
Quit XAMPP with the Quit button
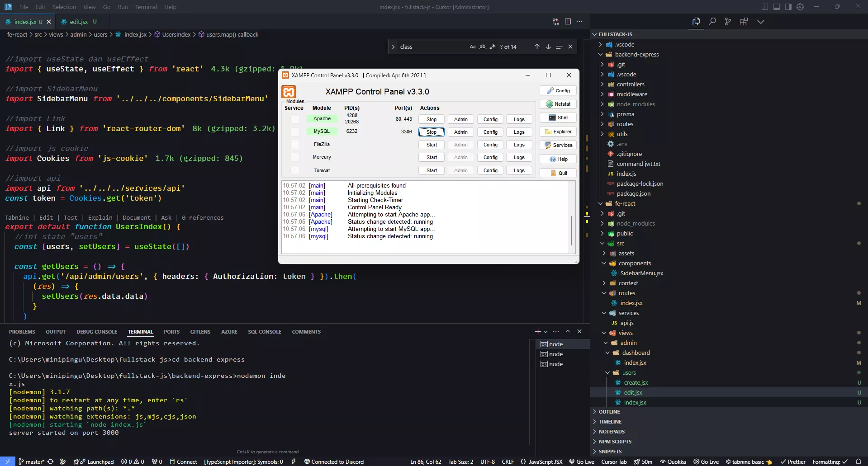[558, 173]
